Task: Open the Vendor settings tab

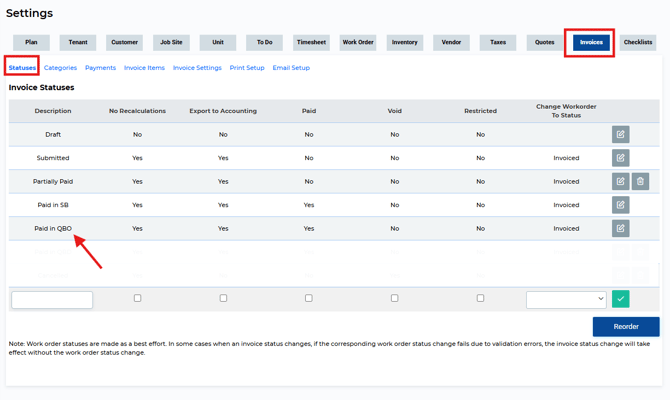Action: (x=451, y=42)
